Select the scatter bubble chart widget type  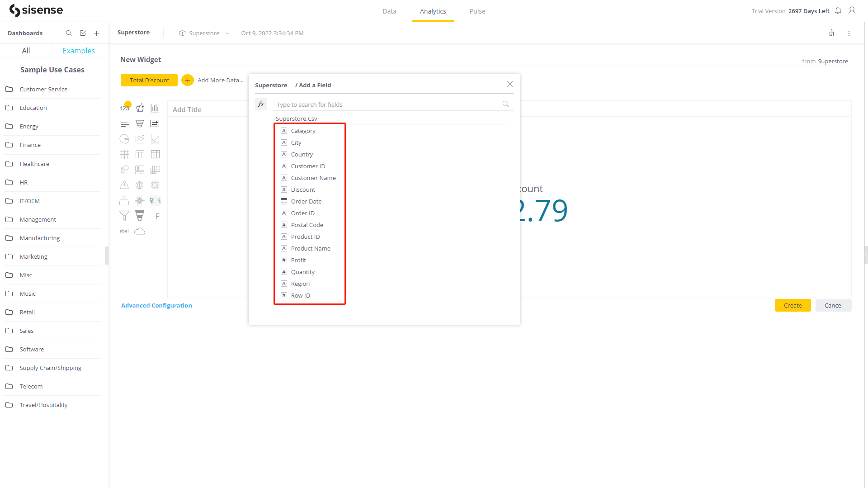pyautogui.click(x=124, y=170)
